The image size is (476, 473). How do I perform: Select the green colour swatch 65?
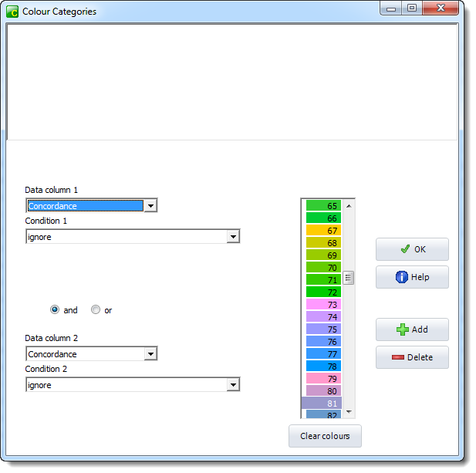click(322, 206)
